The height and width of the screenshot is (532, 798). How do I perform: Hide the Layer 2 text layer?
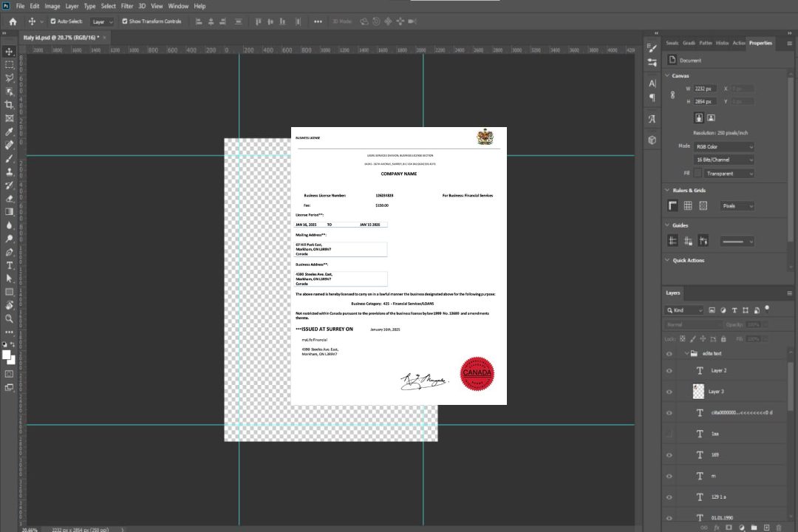[669, 371]
